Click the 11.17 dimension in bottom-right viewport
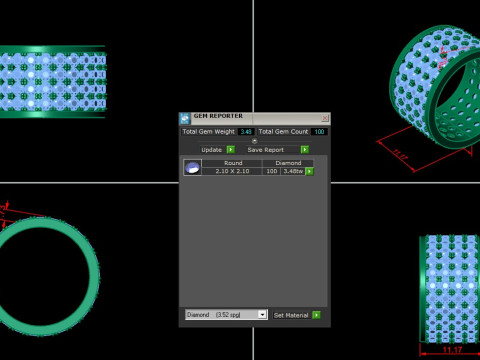Image resolution: width=480 pixels, height=360 pixels. pos(453,350)
